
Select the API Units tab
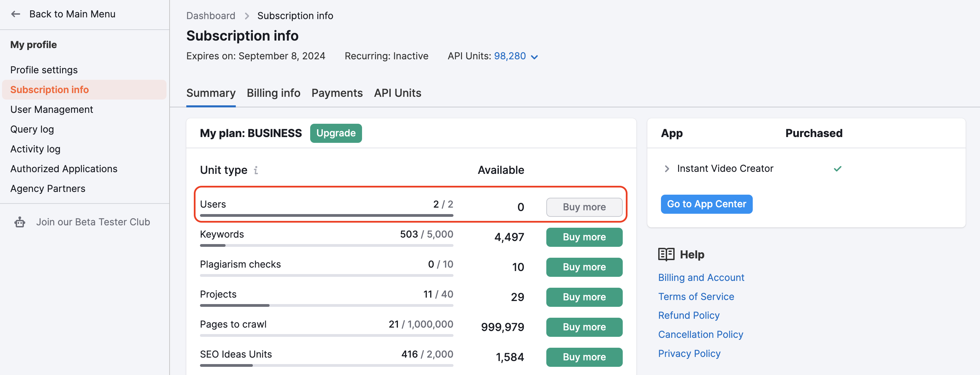[397, 93]
